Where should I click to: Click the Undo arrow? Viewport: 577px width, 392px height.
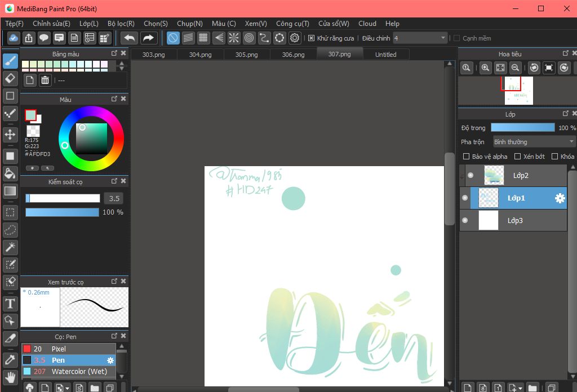point(130,38)
